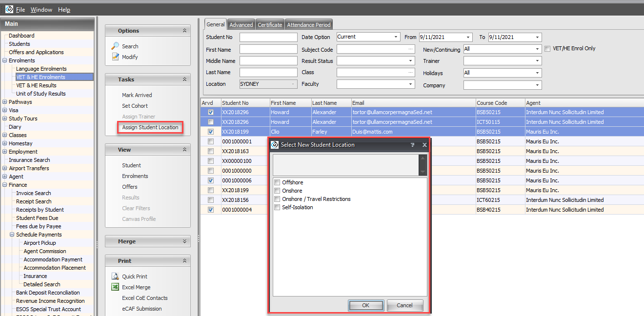The width and height of the screenshot is (644, 316).
Task: Click the Student No input field
Action: (x=268, y=37)
